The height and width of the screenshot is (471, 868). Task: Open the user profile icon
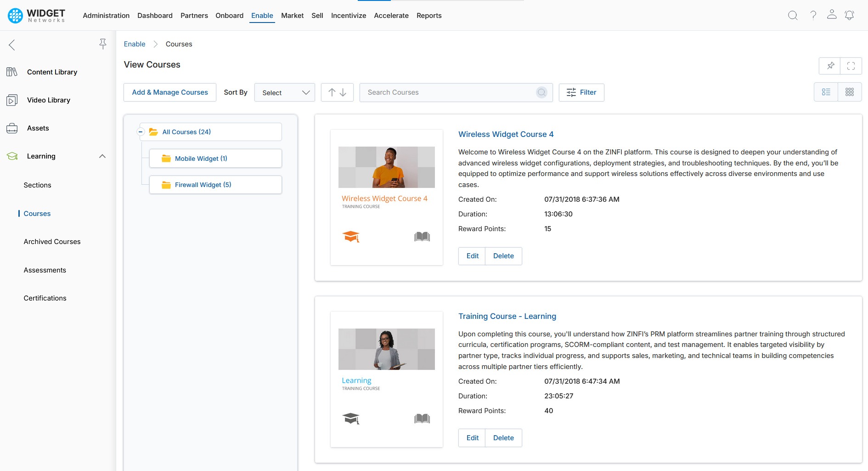(x=831, y=15)
